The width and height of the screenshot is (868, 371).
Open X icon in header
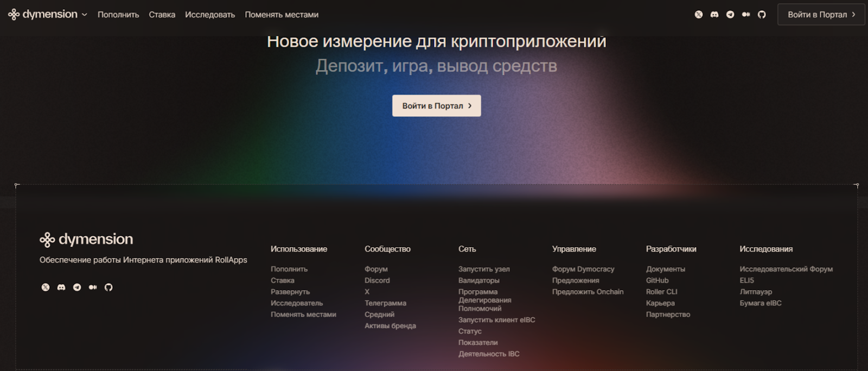tap(699, 15)
